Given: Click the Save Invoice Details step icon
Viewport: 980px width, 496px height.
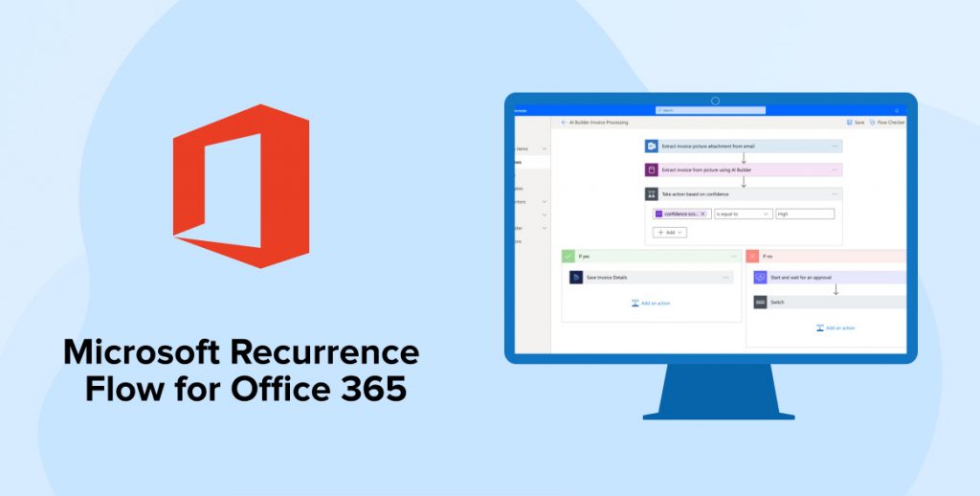Looking at the screenshot, I should pyautogui.click(x=576, y=278).
